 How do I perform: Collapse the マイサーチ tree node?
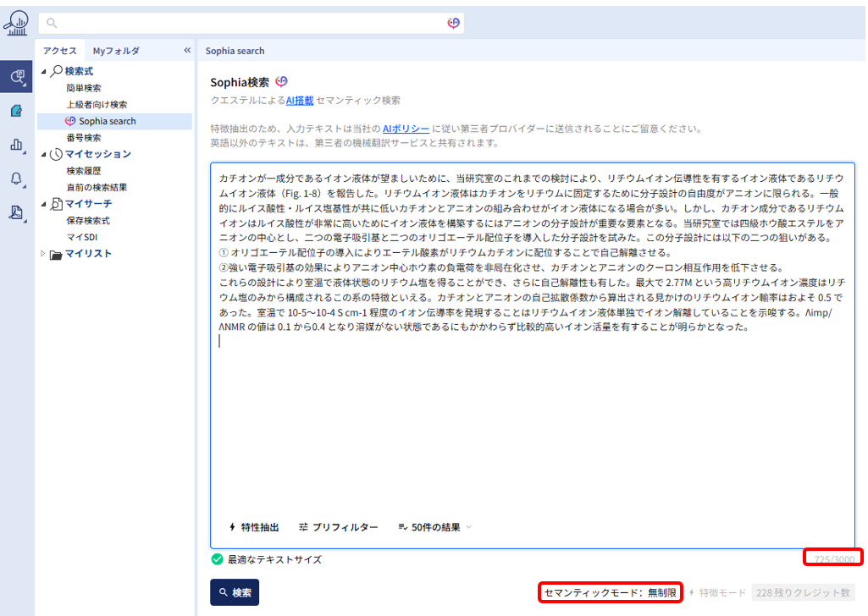tap(44, 204)
